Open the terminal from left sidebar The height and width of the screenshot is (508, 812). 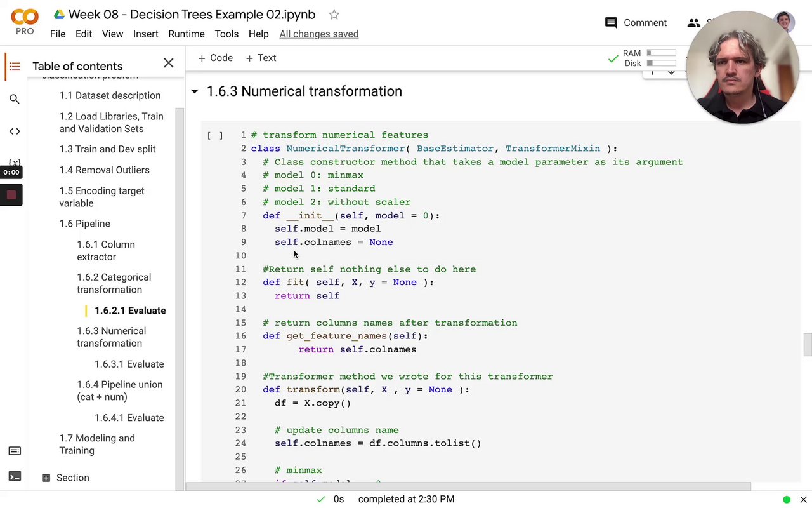click(15, 476)
